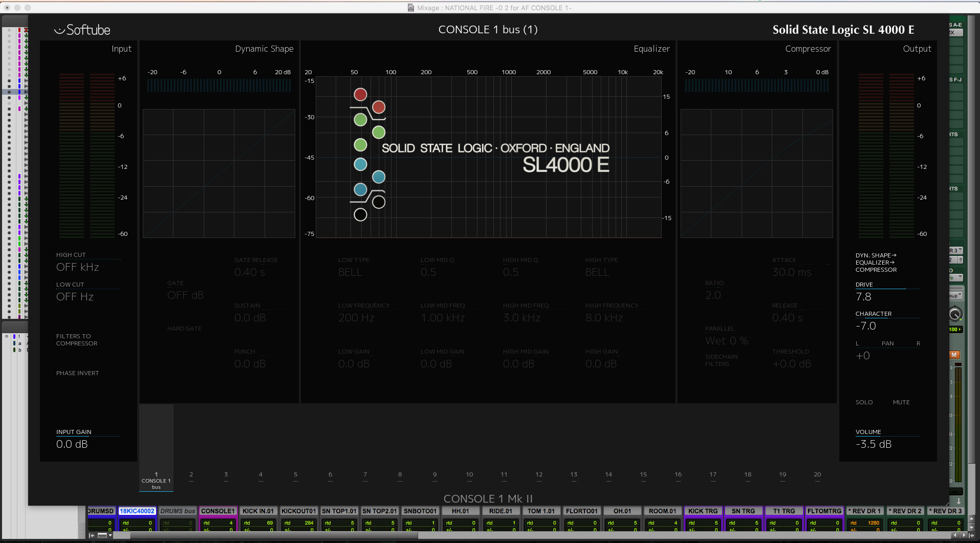Change the Dyn Shape–Equalizer–Compressor order
Image resolution: width=980 pixels, height=543 pixels.
[876, 263]
